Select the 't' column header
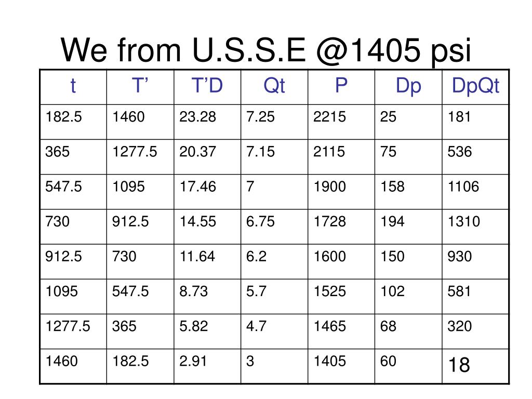This screenshot has width=532, height=399. coord(73,87)
